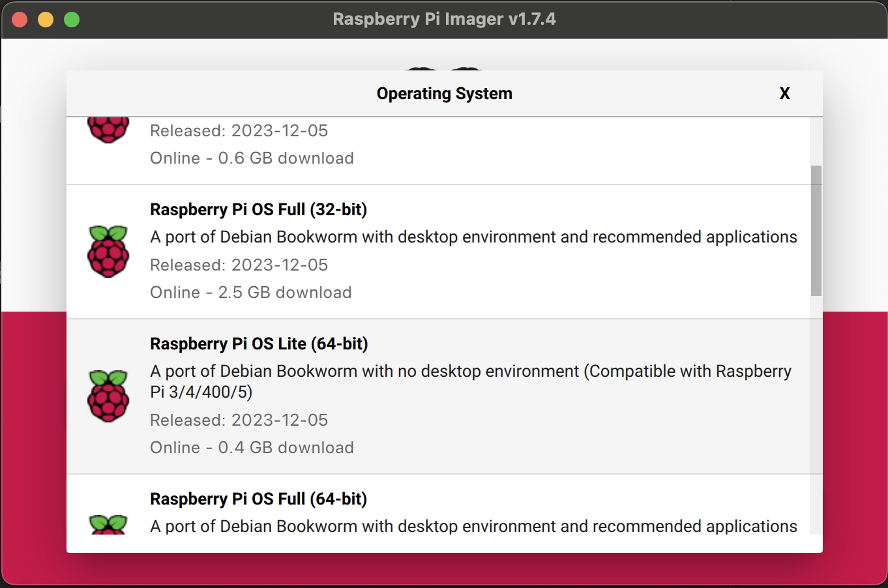This screenshot has width=888, height=588.
Task: Select Raspberry Pi OS Full (32-bit) title
Action: pos(258,210)
